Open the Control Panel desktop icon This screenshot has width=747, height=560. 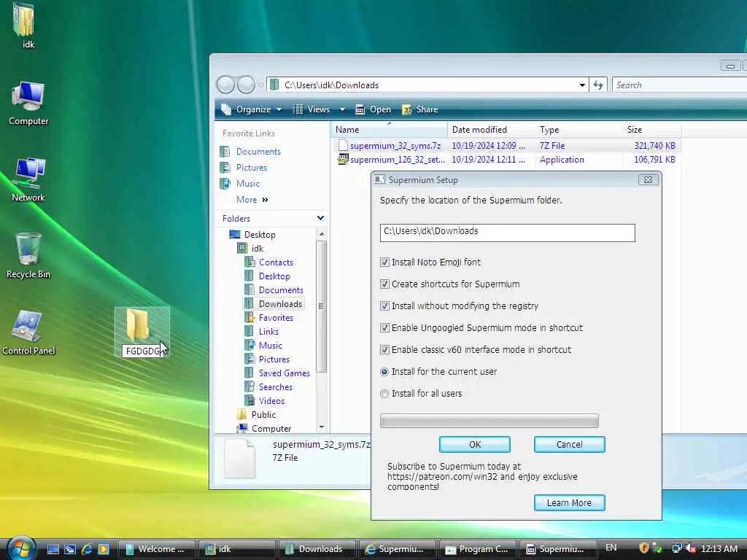(x=28, y=332)
